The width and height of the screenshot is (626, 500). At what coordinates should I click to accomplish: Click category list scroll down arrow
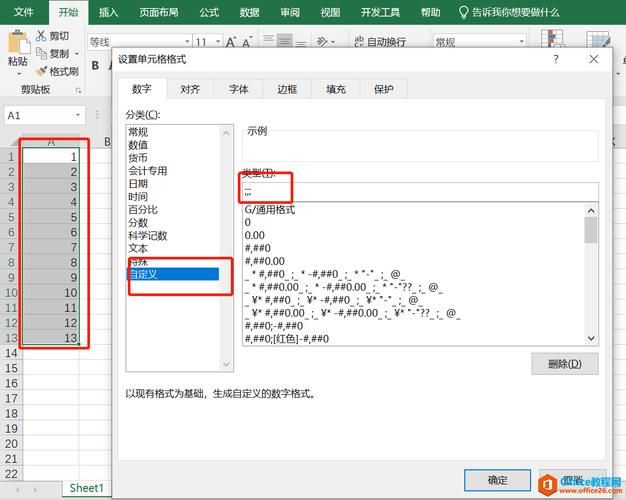(226, 364)
